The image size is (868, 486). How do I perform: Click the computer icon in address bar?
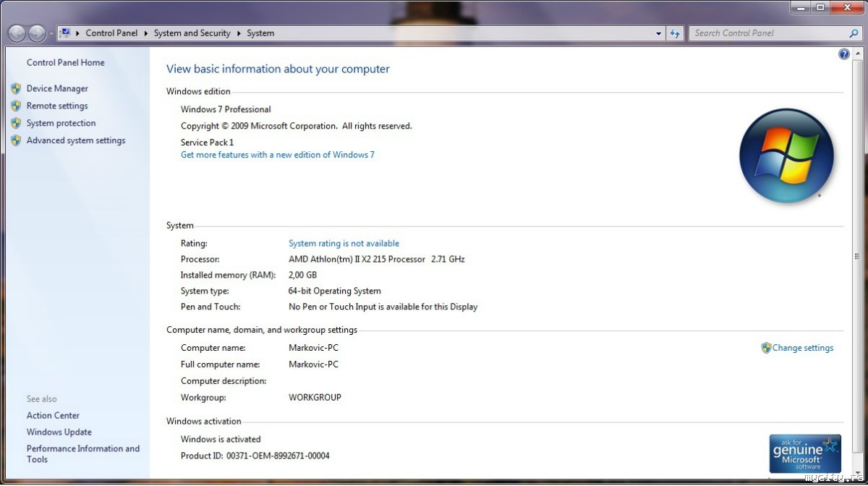(x=65, y=33)
